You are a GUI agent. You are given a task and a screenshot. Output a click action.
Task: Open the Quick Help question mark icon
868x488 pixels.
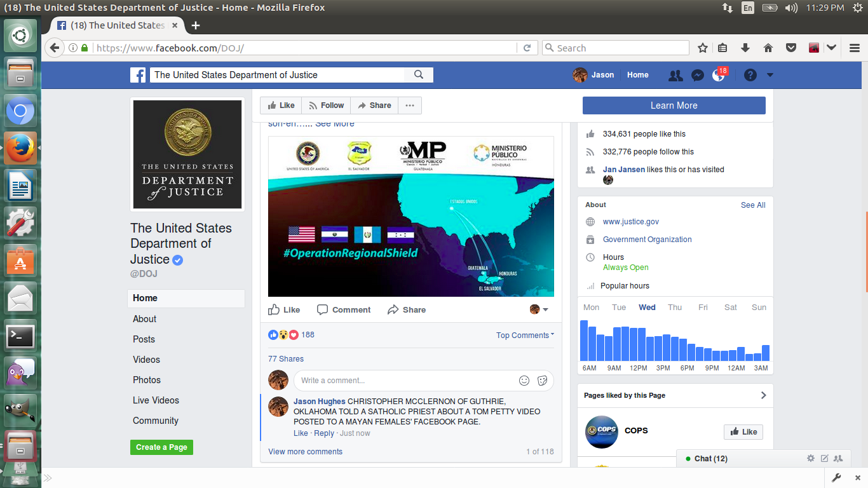pos(750,75)
